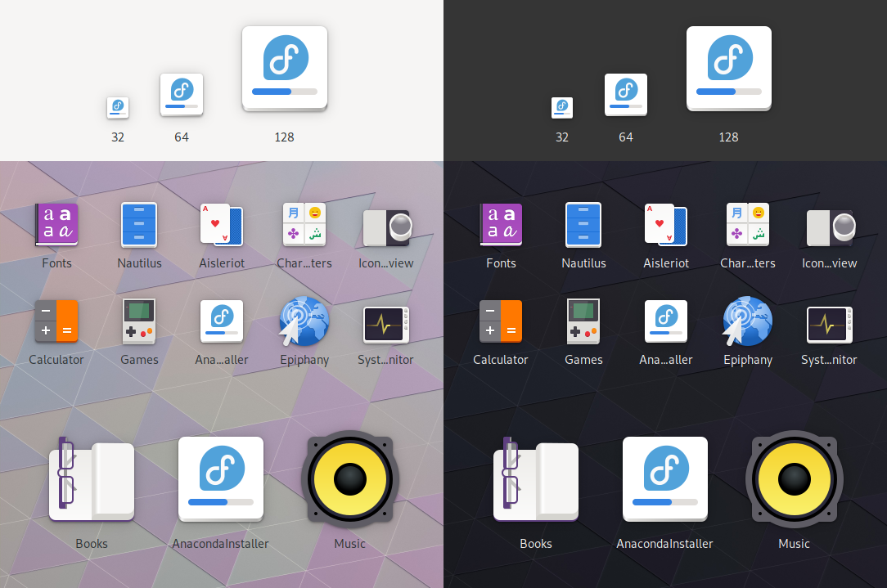The width and height of the screenshot is (887, 588).
Task: Click the "128" size label in dark preview
Action: (x=728, y=137)
